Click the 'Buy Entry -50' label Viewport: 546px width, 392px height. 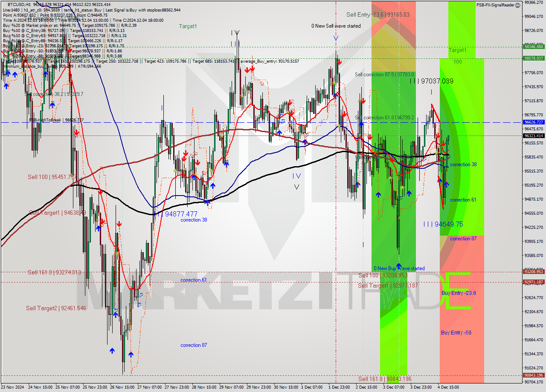[456, 333]
